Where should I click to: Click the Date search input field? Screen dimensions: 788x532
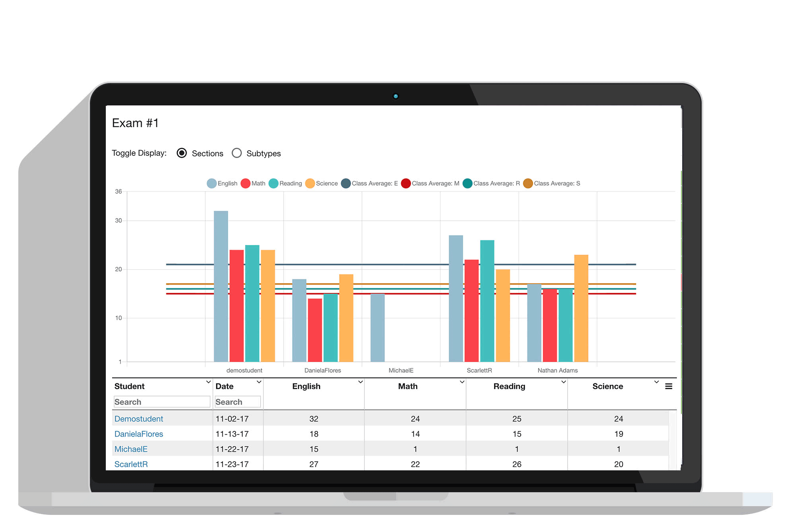tap(237, 402)
